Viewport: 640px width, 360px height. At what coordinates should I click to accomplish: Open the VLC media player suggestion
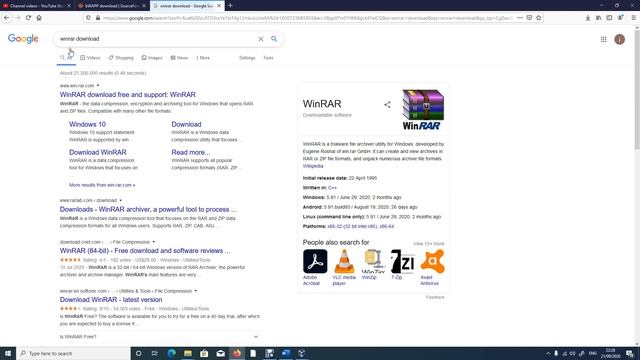point(344,267)
